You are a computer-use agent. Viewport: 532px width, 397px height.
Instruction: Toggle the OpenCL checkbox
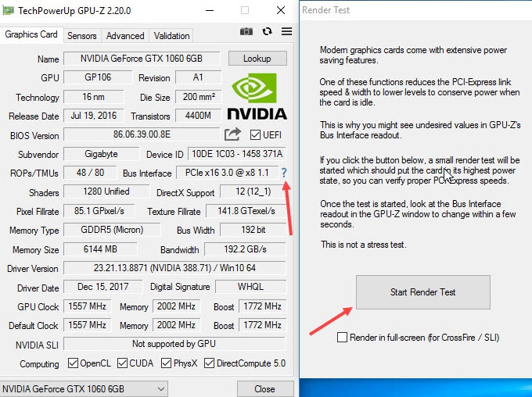[73, 363]
